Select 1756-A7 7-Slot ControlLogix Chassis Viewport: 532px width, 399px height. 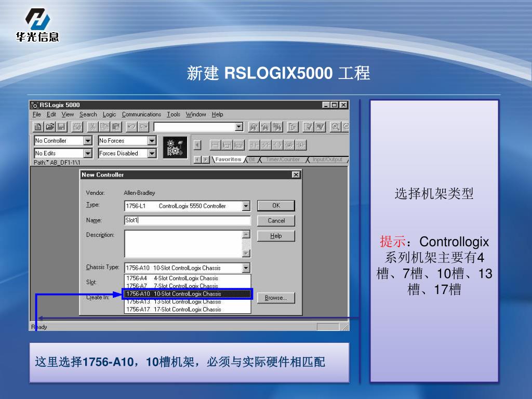(187, 286)
